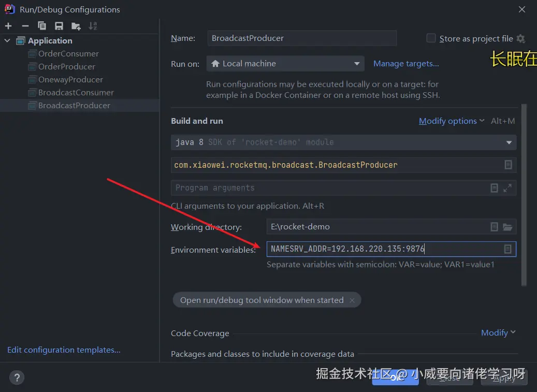Select OrderProducer configuration
Viewport: 537px width, 392px height.
[x=67, y=67]
